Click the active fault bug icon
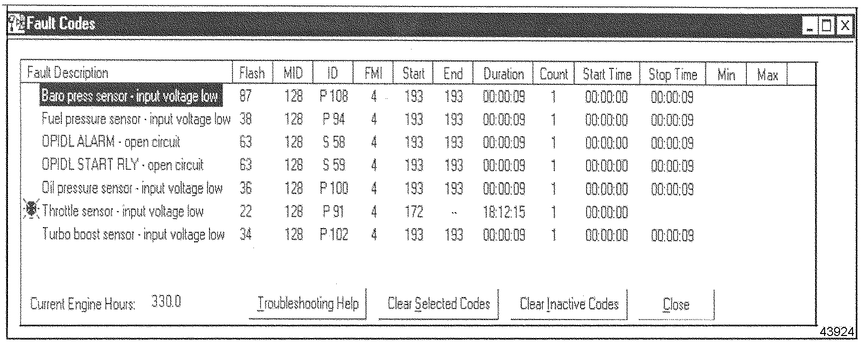The height and width of the screenshot is (345, 868). click(x=31, y=211)
